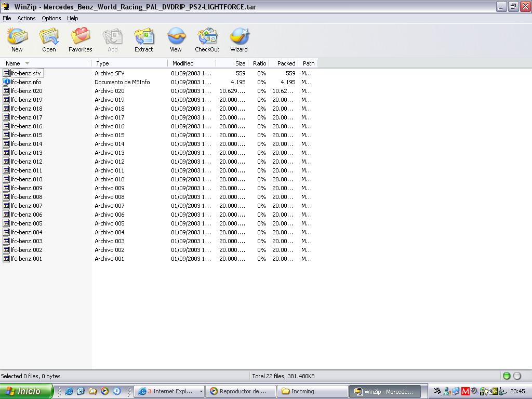The height and width of the screenshot is (399, 532).
Task: Click the CheckOut toolbar icon
Action: pos(207,36)
